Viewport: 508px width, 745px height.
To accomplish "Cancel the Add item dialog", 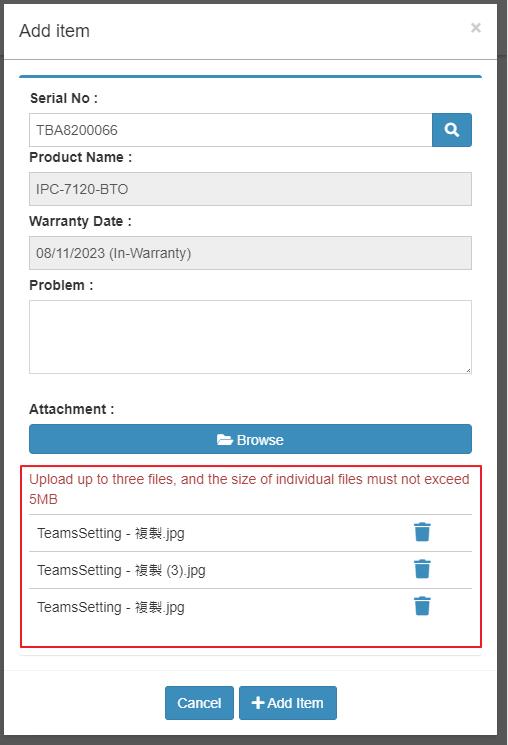I will [x=199, y=703].
